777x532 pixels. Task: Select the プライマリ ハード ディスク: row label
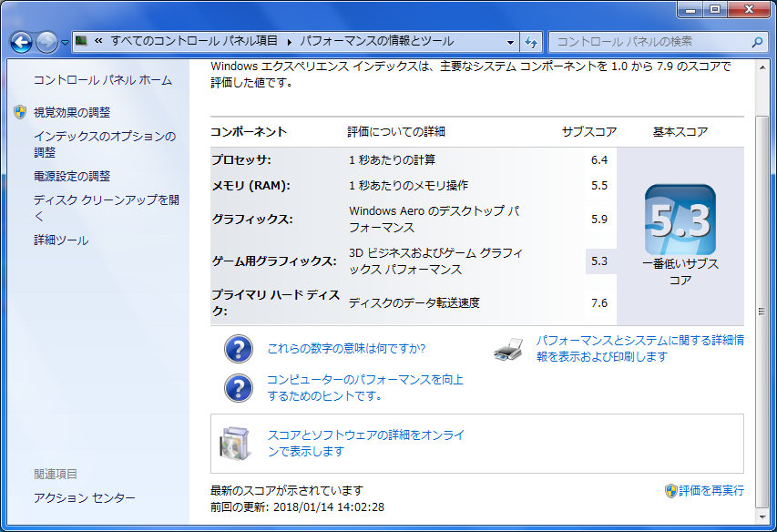coord(275,302)
